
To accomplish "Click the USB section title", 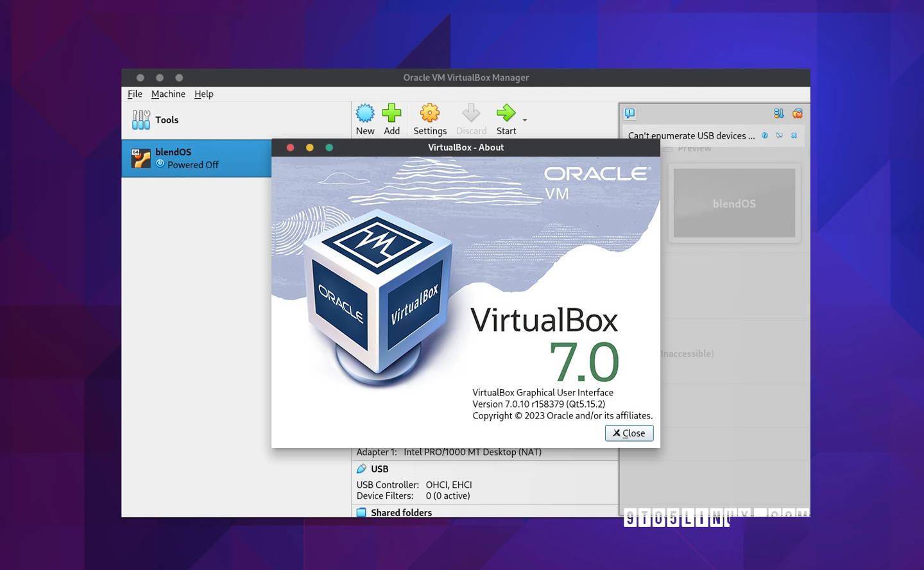I will (379, 469).
